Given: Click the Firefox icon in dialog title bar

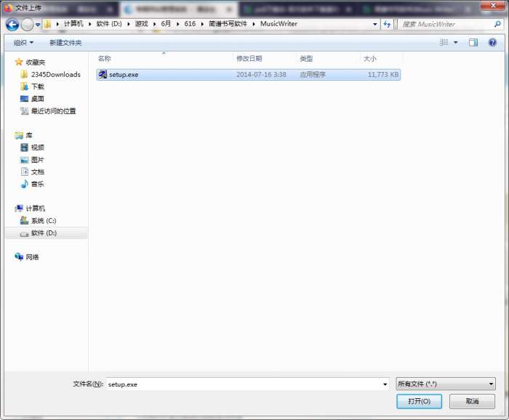Looking at the screenshot, I should pyautogui.click(x=8, y=7).
